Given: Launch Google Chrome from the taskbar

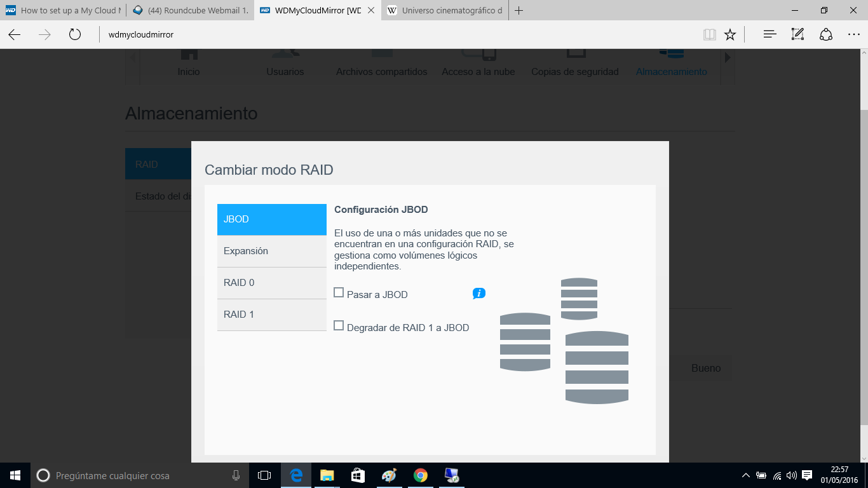Looking at the screenshot, I should click(420, 475).
